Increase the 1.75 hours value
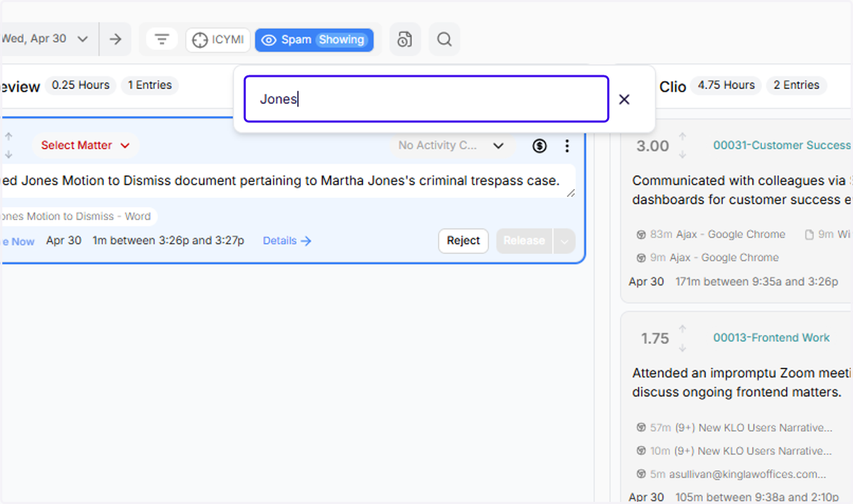Viewport: 853px width, 504px height. click(682, 329)
